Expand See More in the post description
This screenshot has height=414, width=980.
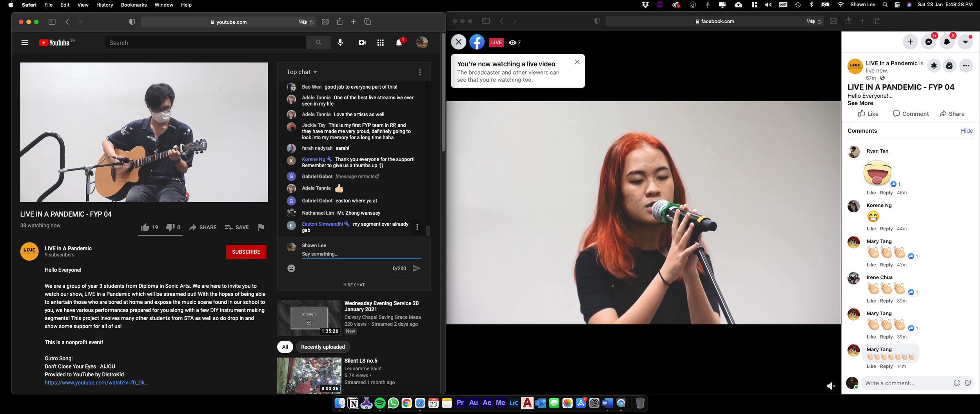tap(860, 103)
